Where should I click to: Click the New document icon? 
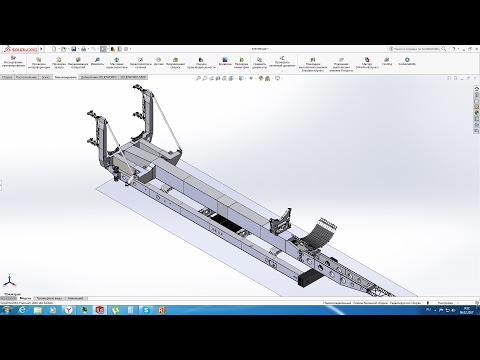pyautogui.click(x=54, y=49)
